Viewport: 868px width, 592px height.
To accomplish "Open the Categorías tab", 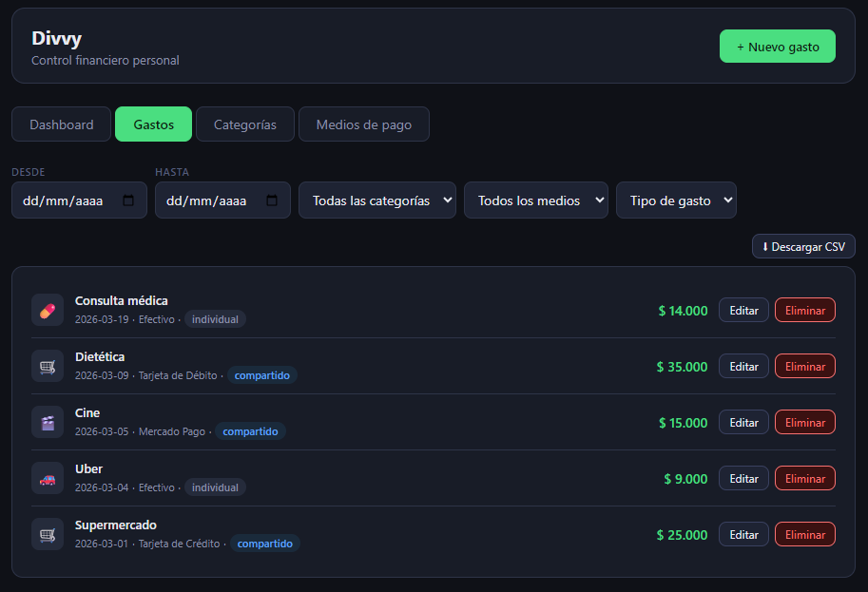I will [245, 124].
